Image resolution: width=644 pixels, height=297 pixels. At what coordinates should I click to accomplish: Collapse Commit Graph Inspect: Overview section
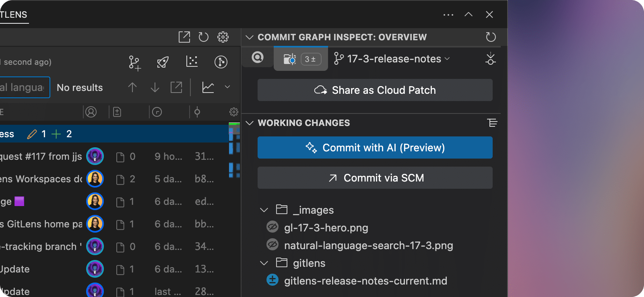point(250,37)
